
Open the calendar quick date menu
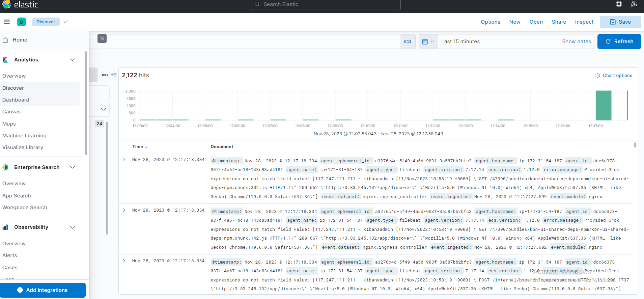428,42
